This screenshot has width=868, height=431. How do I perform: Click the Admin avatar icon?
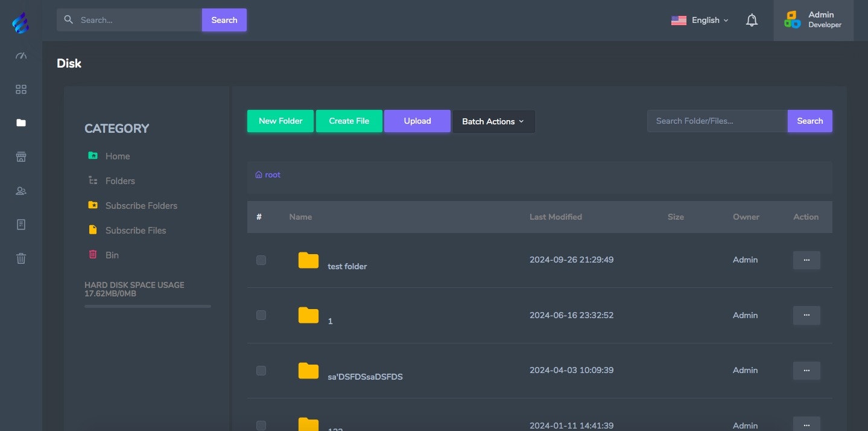[792, 20]
